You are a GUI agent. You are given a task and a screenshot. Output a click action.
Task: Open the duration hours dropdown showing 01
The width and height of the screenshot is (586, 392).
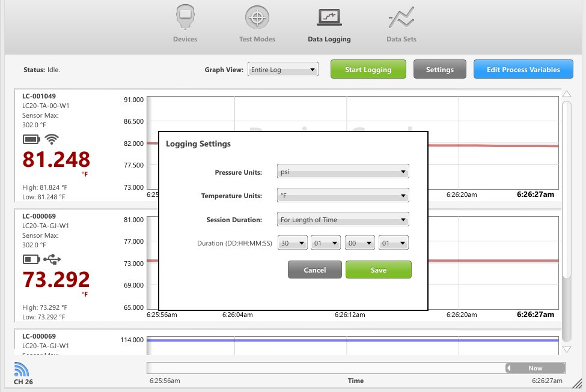point(326,243)
